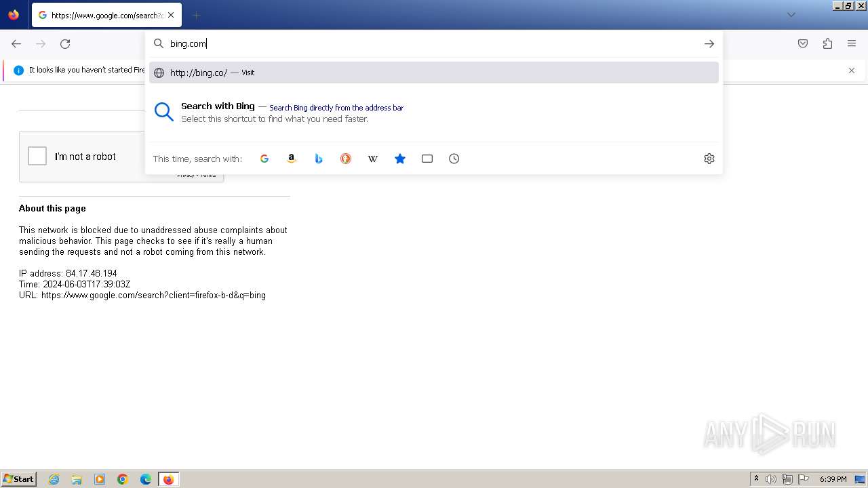Screen dimensions: 868x488
Task: Click the IP address 84.17.48.194 text
Action: [x=68, y=274]
